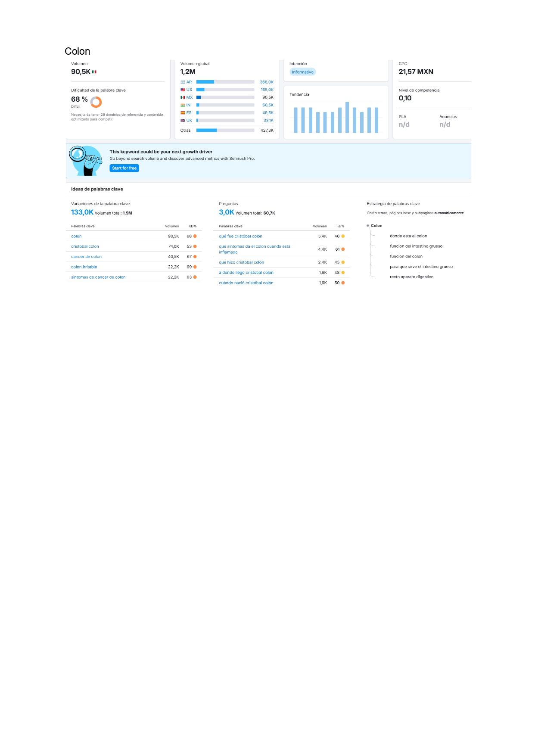The image size is (535, 756).
Task: Select funcion del colon tree item
Action: click(x=406, y=256)
